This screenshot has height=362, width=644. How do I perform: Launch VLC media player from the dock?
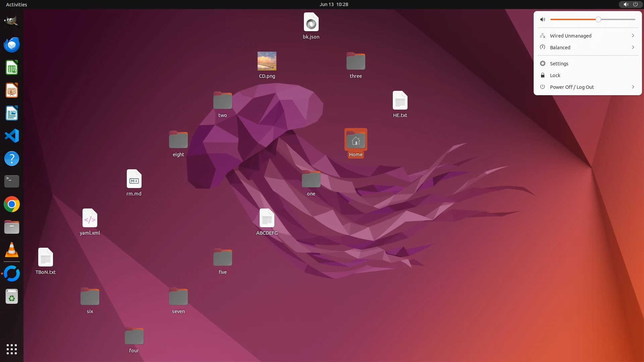[12, 250]
